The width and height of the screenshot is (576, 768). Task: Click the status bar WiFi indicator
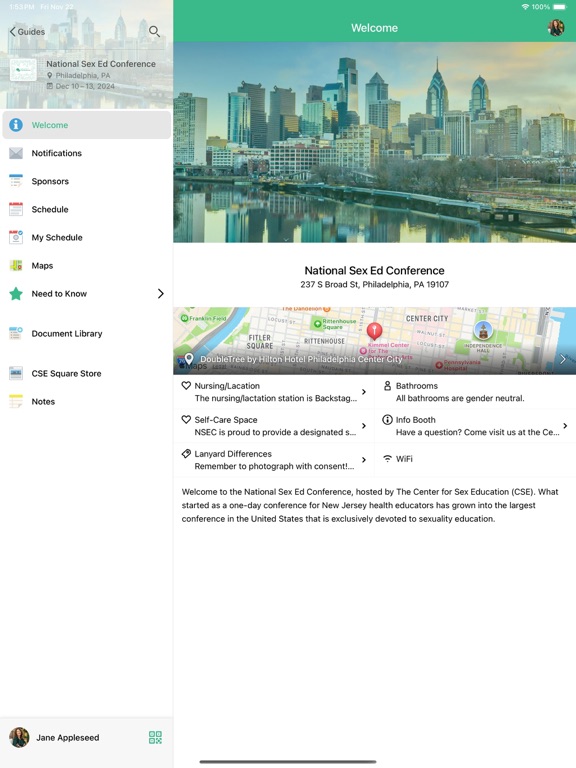525,7
